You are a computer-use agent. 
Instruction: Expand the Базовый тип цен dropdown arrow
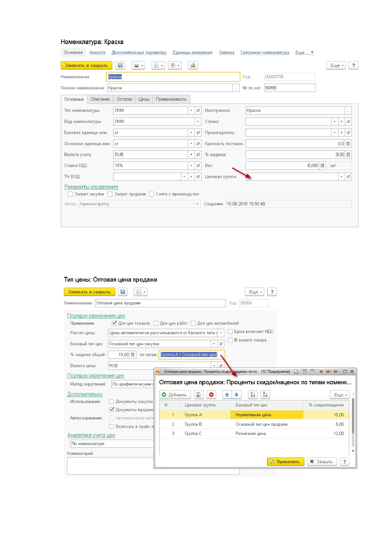[x=214, y=344]
